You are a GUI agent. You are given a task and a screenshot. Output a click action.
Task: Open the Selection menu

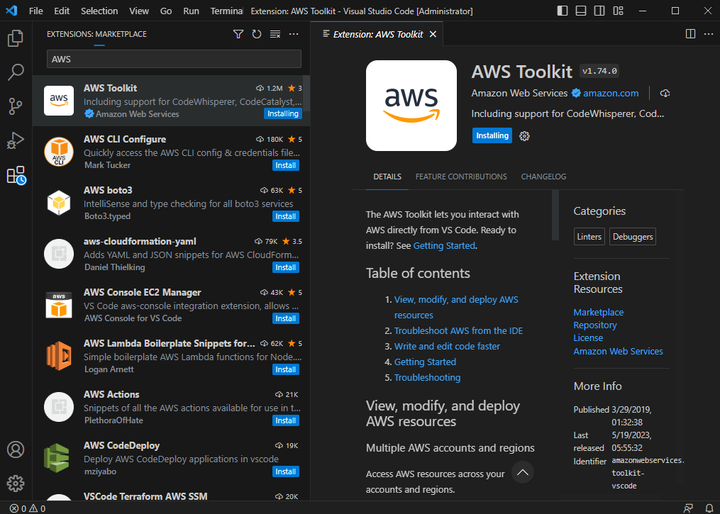(99, 11)
